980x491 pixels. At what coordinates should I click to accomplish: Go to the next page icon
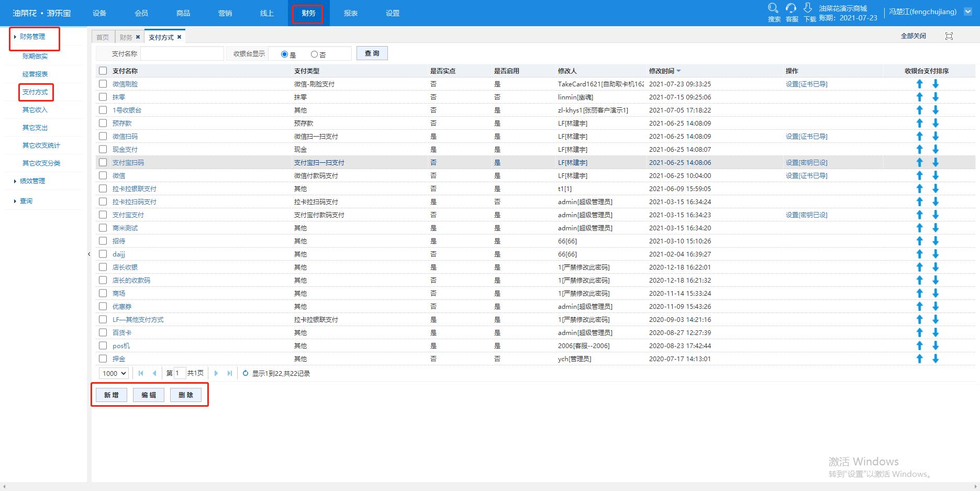pyautogui.click(x=216, y=373)
